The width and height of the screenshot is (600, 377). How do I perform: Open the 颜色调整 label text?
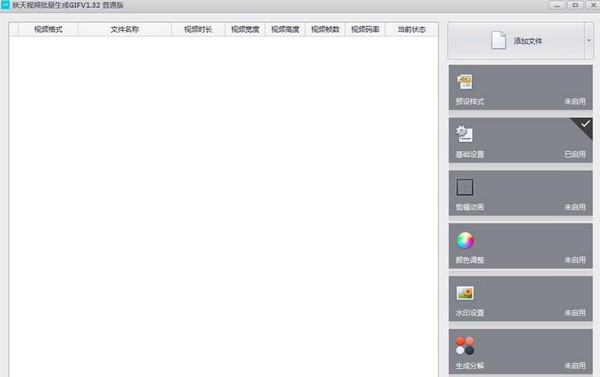[470, 260]
